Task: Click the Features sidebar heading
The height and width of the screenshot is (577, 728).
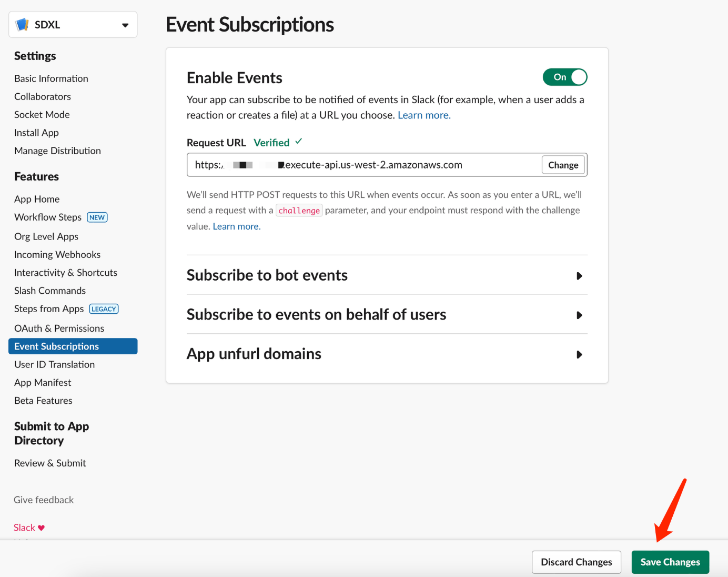Action: [x=36, y=176]
